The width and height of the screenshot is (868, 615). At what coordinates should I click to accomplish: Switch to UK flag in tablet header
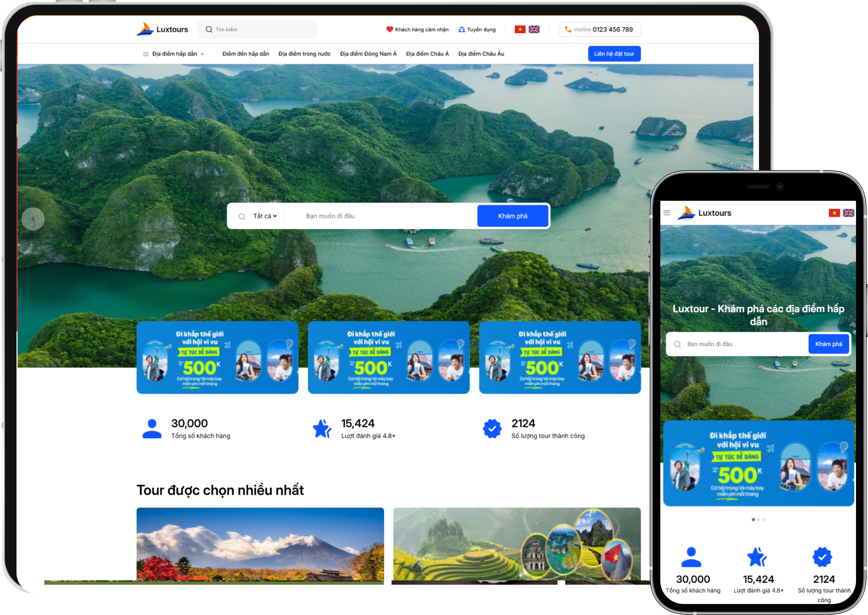[x=534, y=29]
